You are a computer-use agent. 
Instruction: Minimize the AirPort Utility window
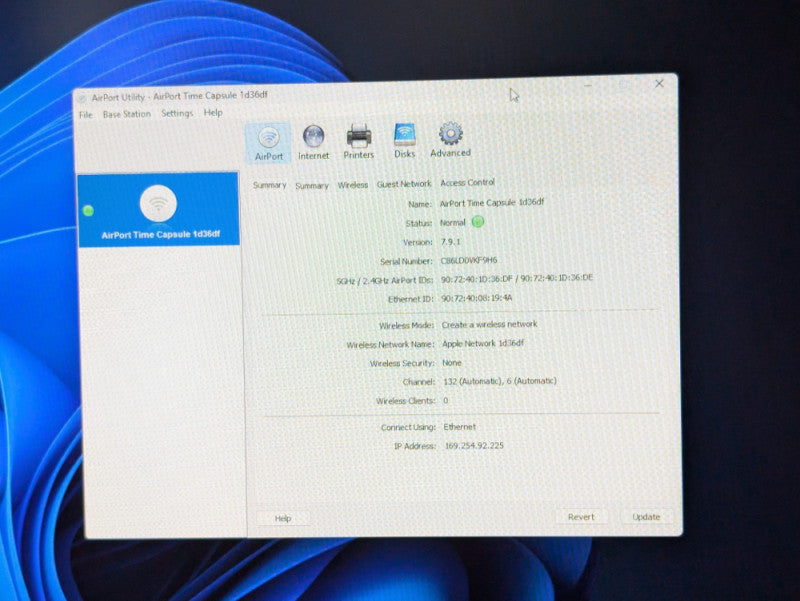pyautogui.click(x=588, y=86)
